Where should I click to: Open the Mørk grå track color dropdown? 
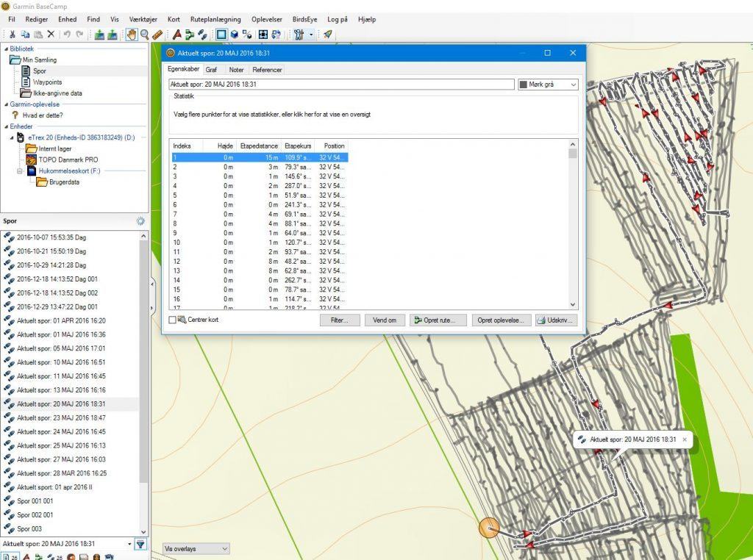548,85
